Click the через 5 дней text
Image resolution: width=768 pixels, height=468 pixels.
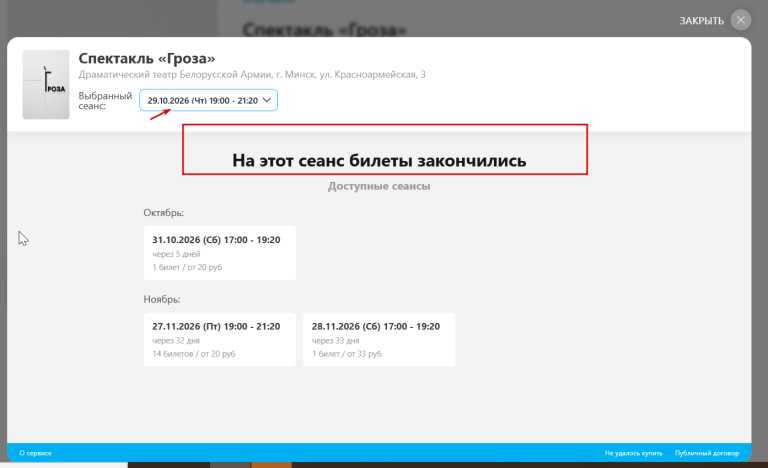coord(176,254)
